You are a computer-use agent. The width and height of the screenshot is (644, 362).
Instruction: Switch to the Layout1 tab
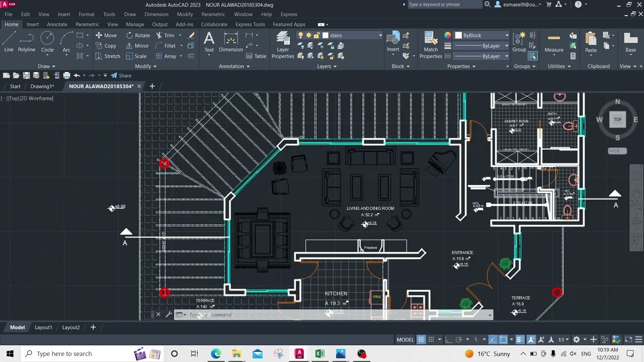43,327
